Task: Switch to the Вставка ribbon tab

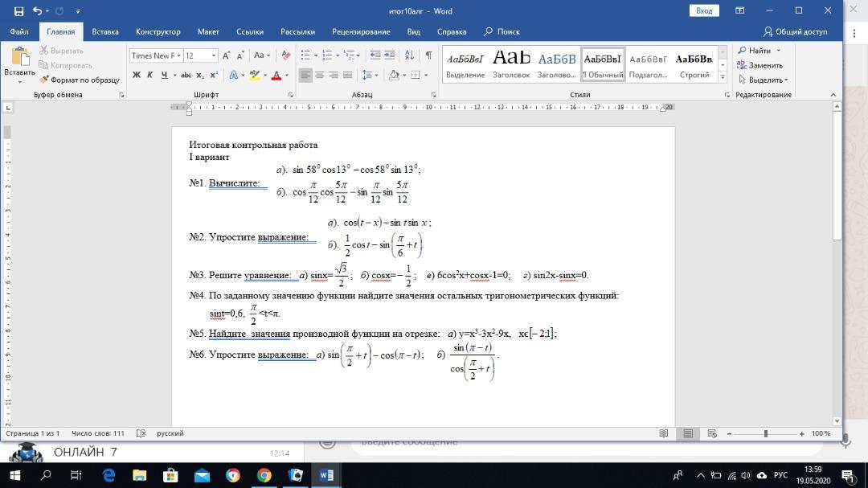Action: [105, 31]
